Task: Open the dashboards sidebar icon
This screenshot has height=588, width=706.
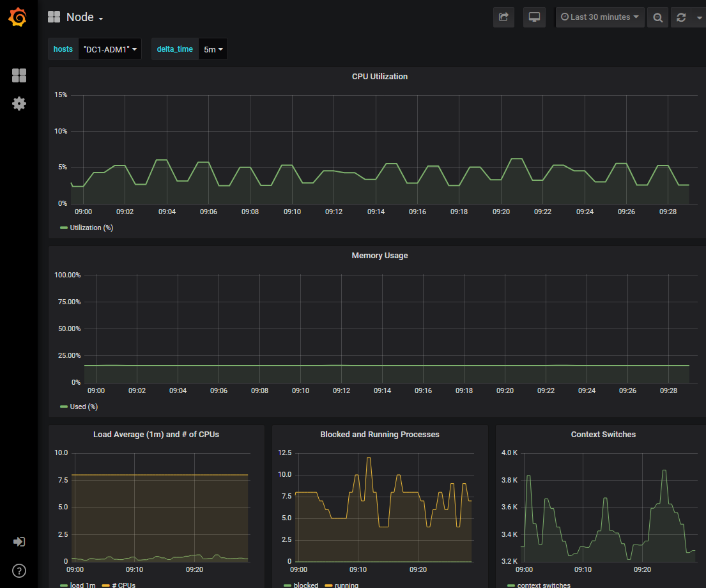Action: coord(19,75)
